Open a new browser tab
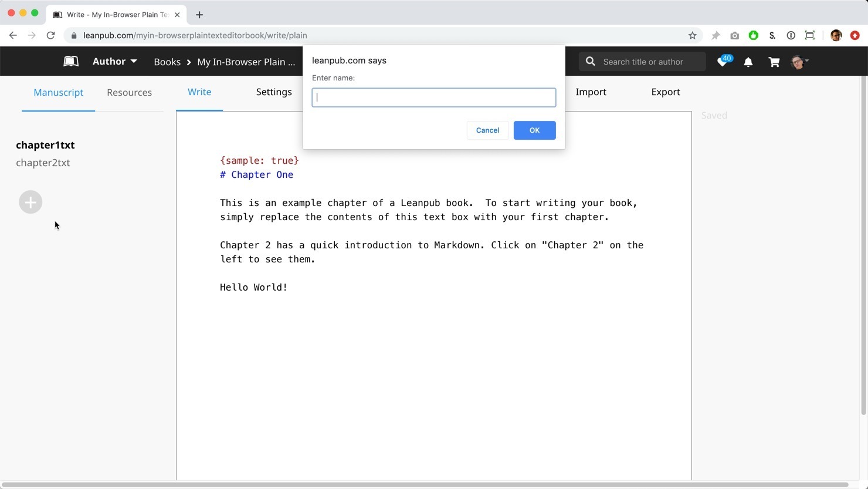Screen dimensions: 868x489 [x=199, y=15]
